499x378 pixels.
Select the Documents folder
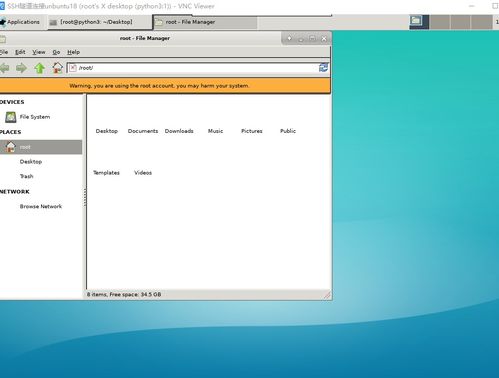coord(143,131)
